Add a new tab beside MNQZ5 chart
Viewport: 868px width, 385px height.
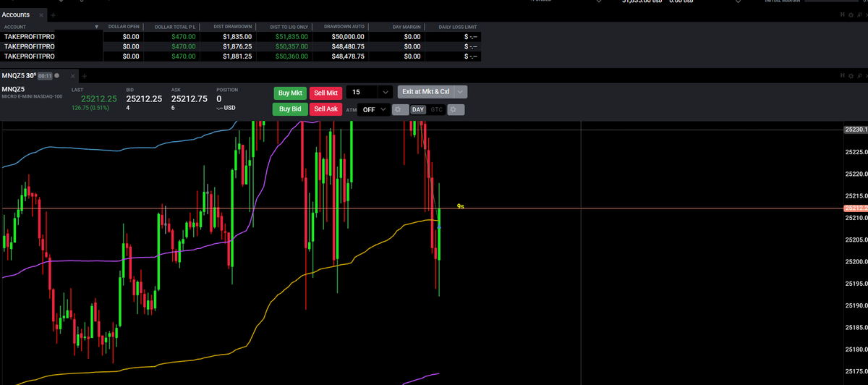(x=84, y=75)
